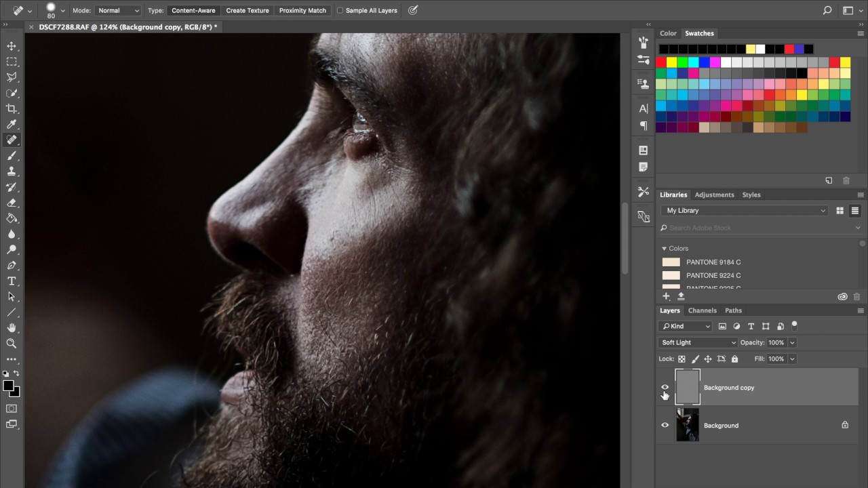Select the Pen tool

coord(12,265)
